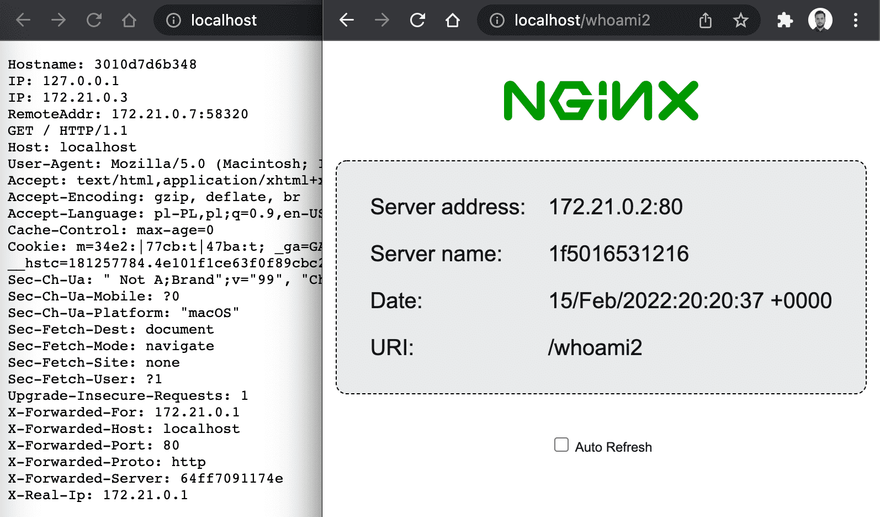Click forward arrow in the headers dump window
This screenshot has width=880, height=517.
pos(58,20)
